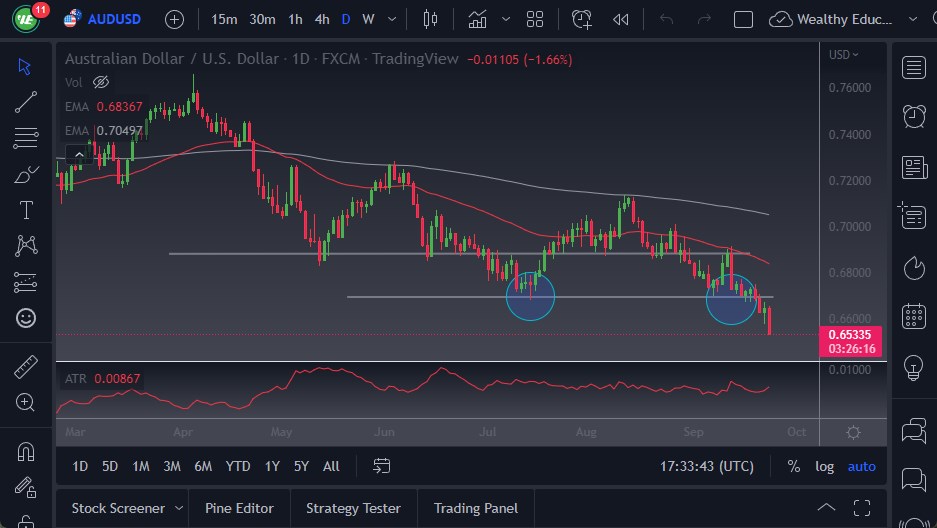The image size is (937, 528).
Task: Toggle auto scale on price axis
Action: tap(861, 466)
